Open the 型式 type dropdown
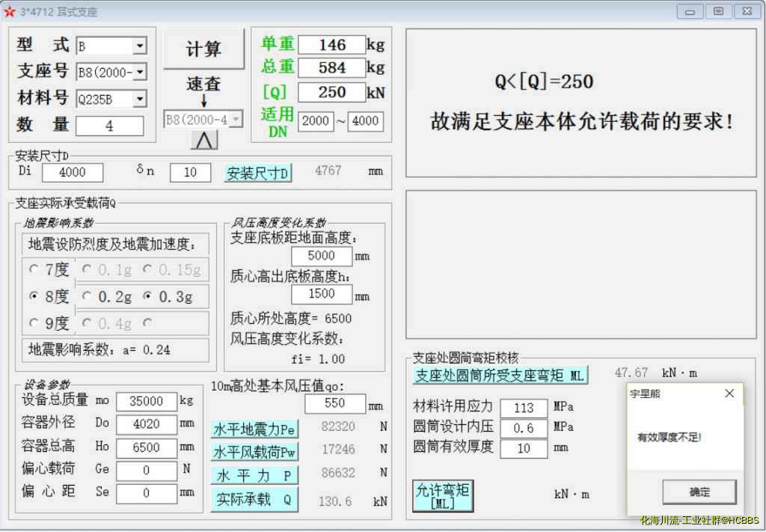Screen dimensions: 766x532 click(140, 46)
